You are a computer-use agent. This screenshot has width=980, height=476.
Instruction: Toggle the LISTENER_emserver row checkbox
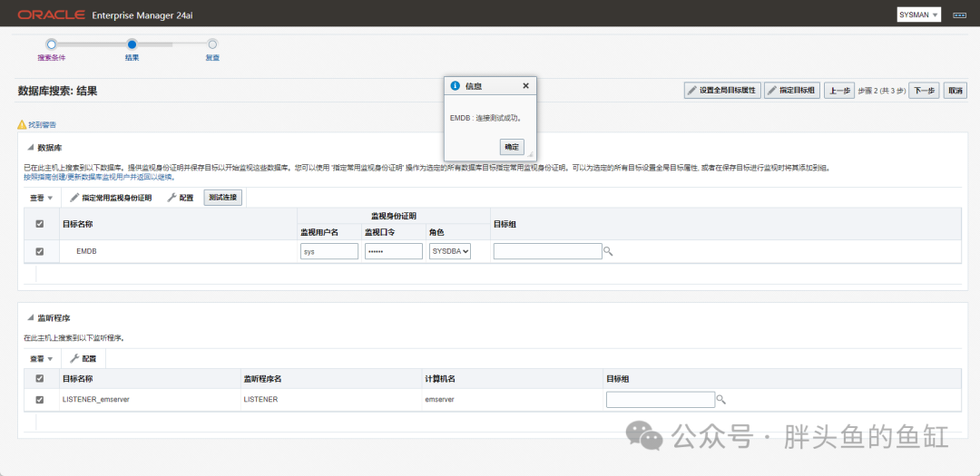coord(40,400)
